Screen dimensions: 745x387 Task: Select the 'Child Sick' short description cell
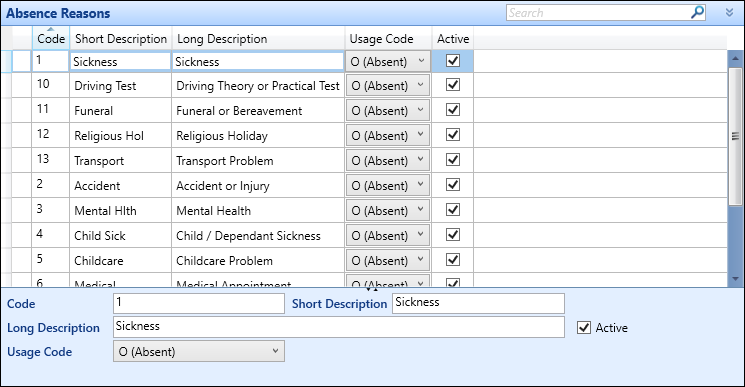pos(120,236)
